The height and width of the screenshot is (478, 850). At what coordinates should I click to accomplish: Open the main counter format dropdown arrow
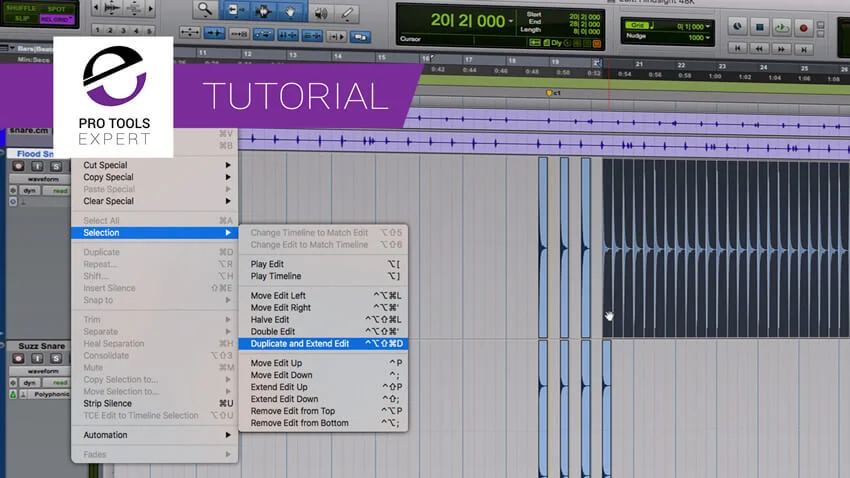[x=511, y=21]
